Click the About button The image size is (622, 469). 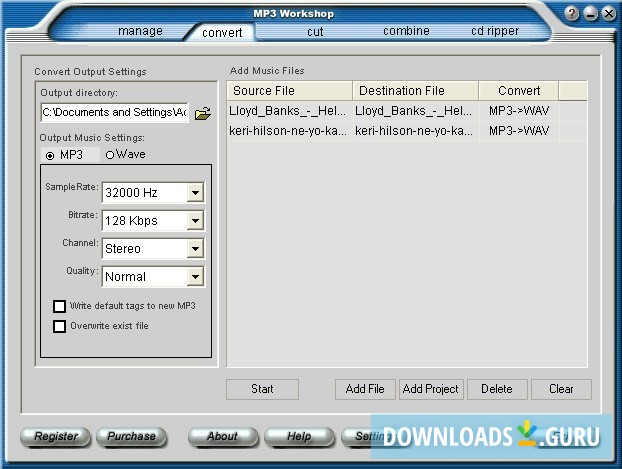223,436
